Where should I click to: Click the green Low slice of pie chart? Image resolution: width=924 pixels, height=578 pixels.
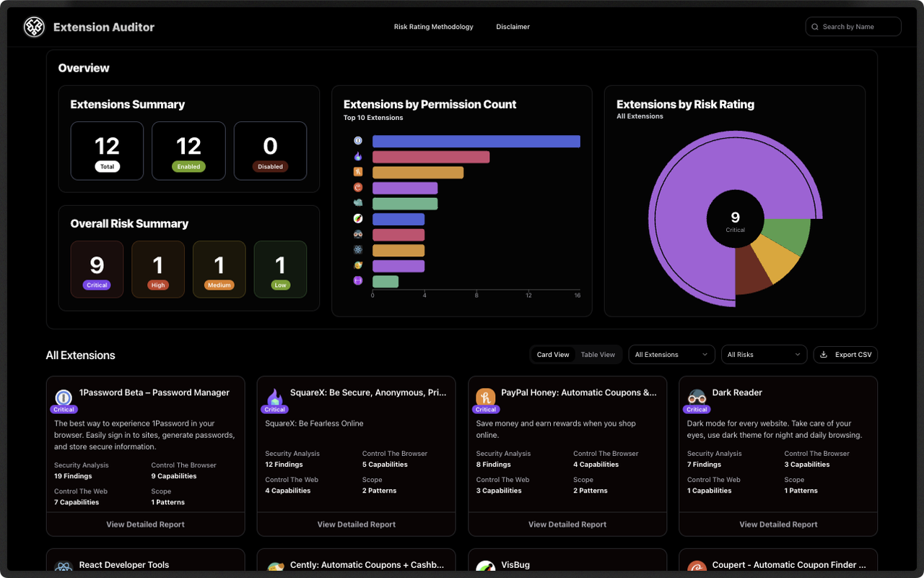tap(787, 236)
